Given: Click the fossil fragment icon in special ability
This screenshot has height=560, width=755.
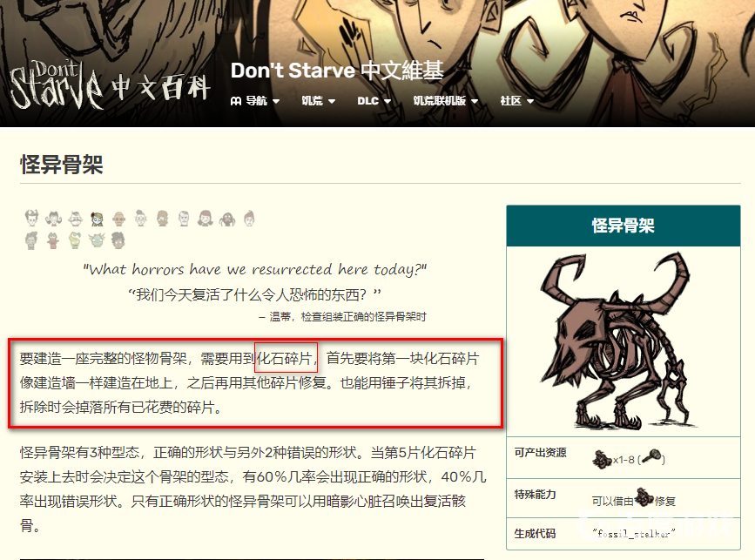Looking at the screenshot, I should click(644, 497).
